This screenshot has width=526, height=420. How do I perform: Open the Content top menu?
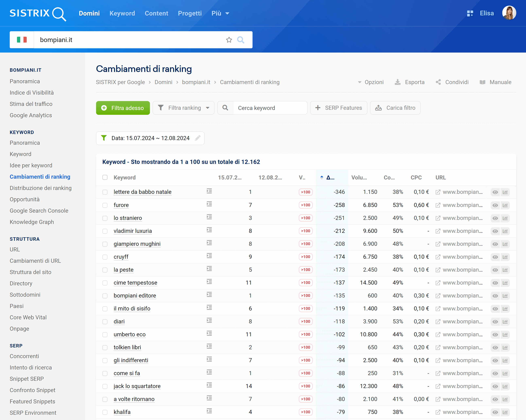(x=156, y=13)
